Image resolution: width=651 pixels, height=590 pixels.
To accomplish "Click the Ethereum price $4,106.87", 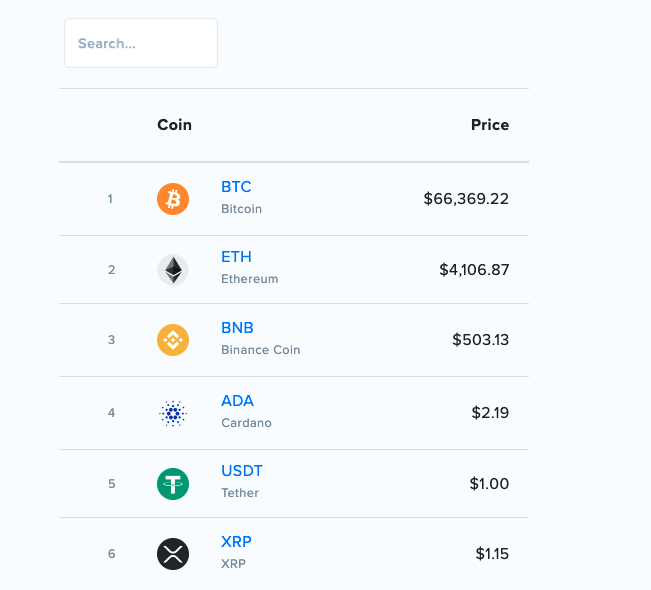I will tap(474, 270).
